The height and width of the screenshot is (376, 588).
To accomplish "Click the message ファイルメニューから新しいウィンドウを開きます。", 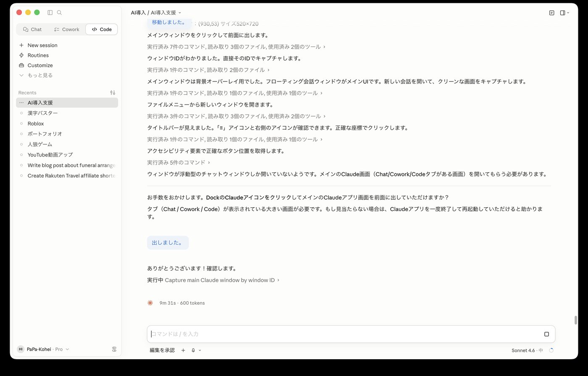I will pos(210,105).
